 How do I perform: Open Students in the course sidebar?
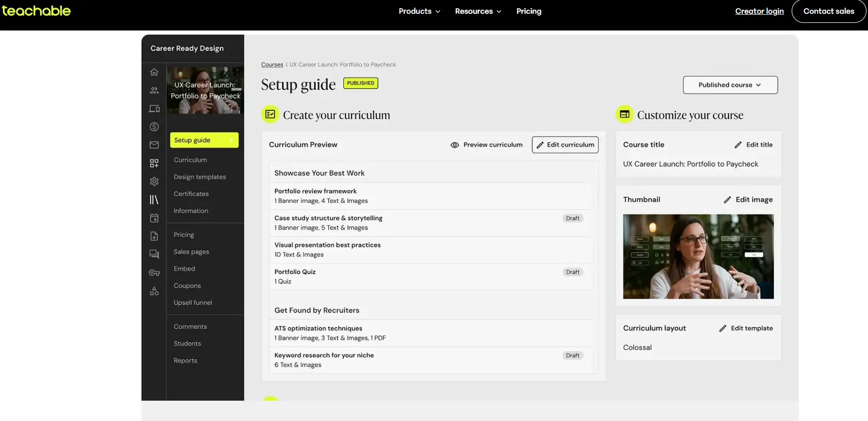(187, 344)
